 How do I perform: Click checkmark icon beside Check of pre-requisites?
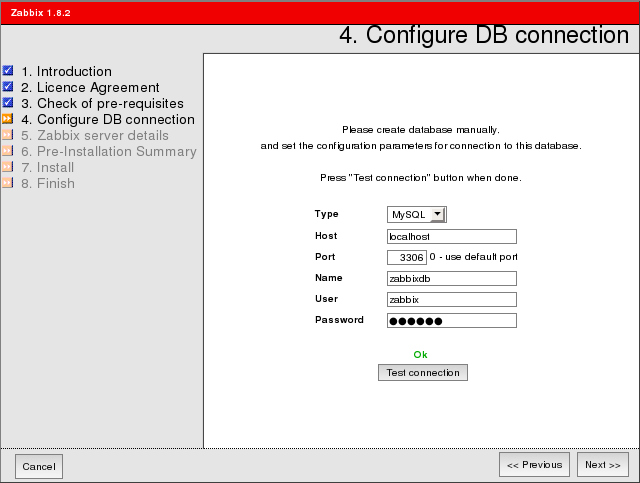8,103
